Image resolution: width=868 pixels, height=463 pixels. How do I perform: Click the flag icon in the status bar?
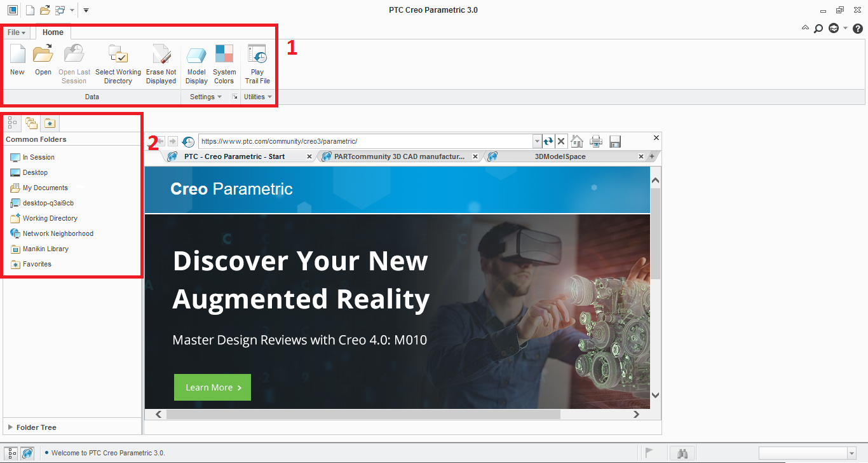(x=649, y=453)
